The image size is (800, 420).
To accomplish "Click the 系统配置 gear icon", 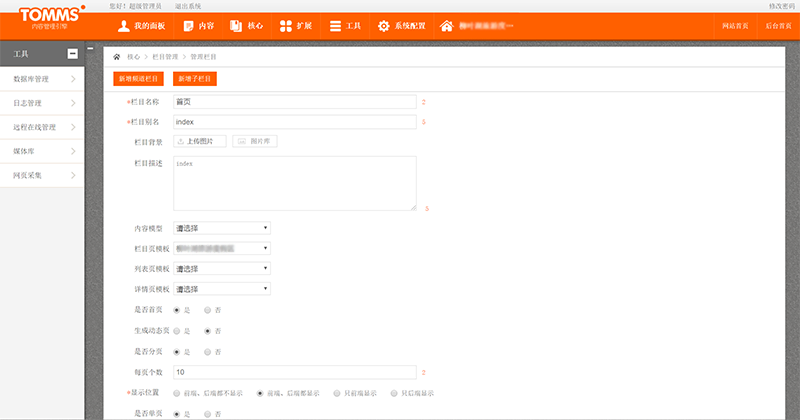I will (383, 25).
